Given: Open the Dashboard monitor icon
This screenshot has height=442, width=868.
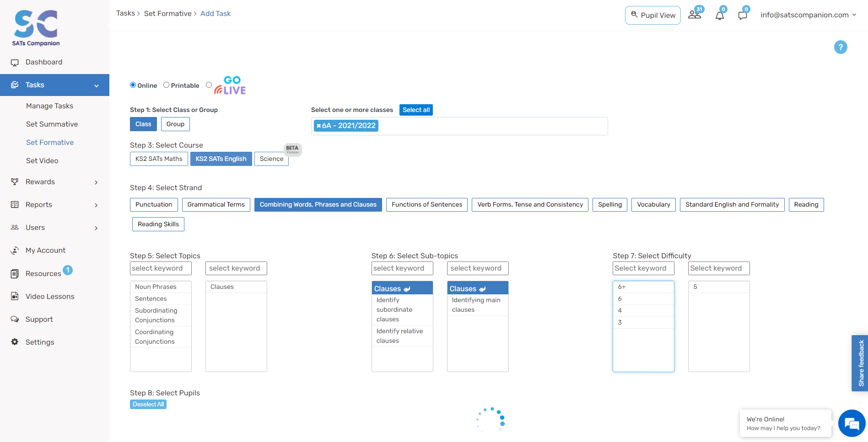Looking at the screenshot, I should [15, 63].
